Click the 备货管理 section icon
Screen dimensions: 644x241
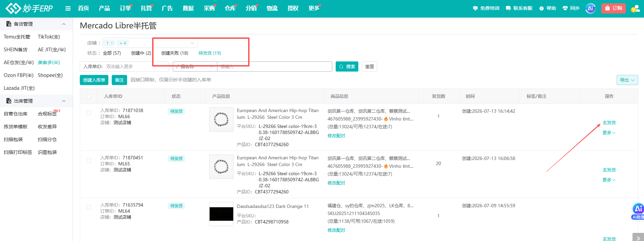pyautogui.click(x=9, y=24)
